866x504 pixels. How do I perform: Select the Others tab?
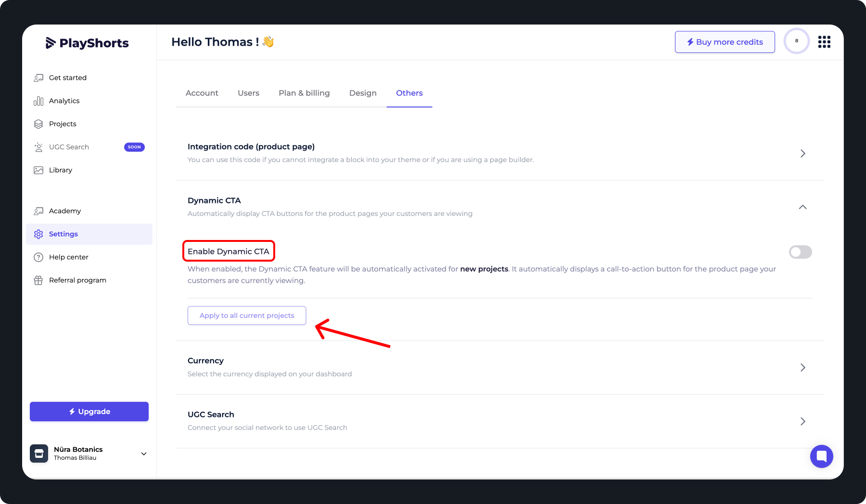coord(409,93)
